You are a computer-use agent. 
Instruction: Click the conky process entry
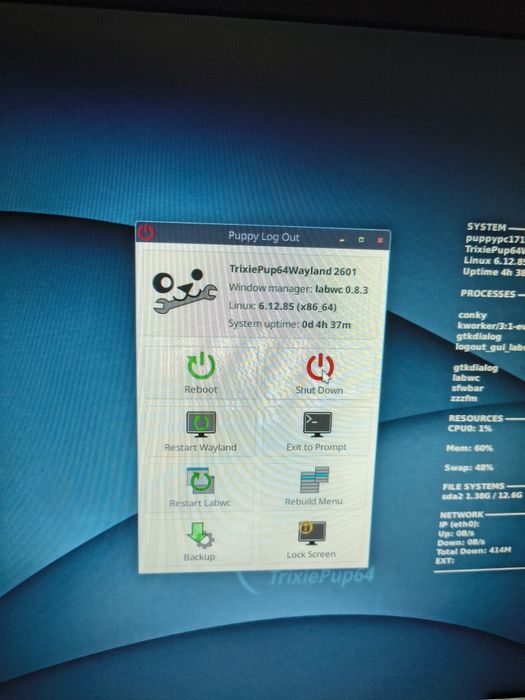(472, 315)
